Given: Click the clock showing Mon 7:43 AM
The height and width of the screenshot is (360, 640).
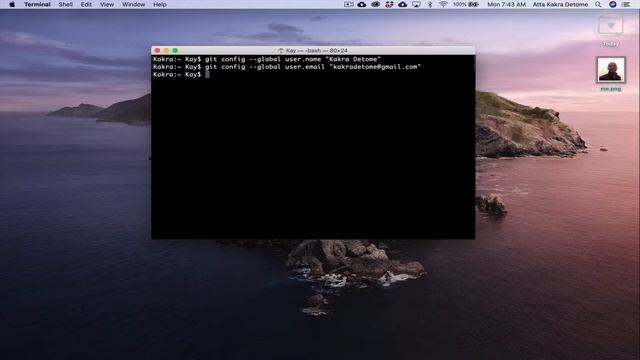Looking at the screenshot, I should (507, 4).
